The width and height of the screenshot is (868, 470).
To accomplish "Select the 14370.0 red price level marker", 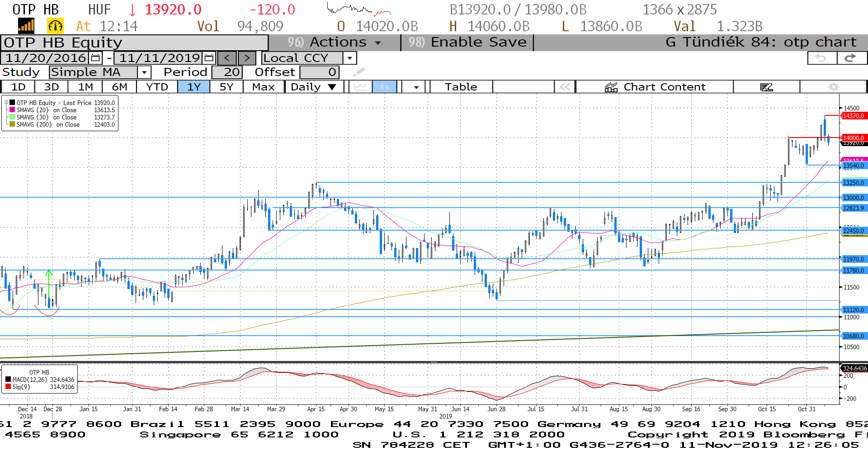I will [854, 116].
